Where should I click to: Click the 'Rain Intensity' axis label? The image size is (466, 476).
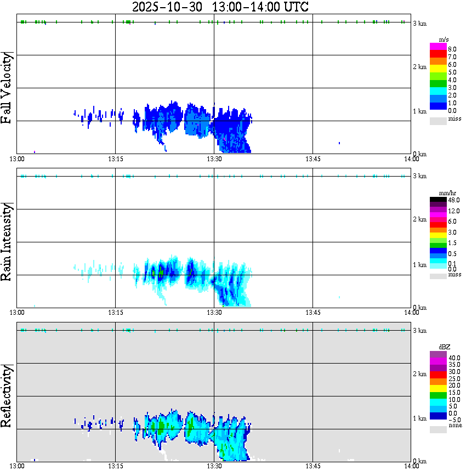(x=7, y=242)
